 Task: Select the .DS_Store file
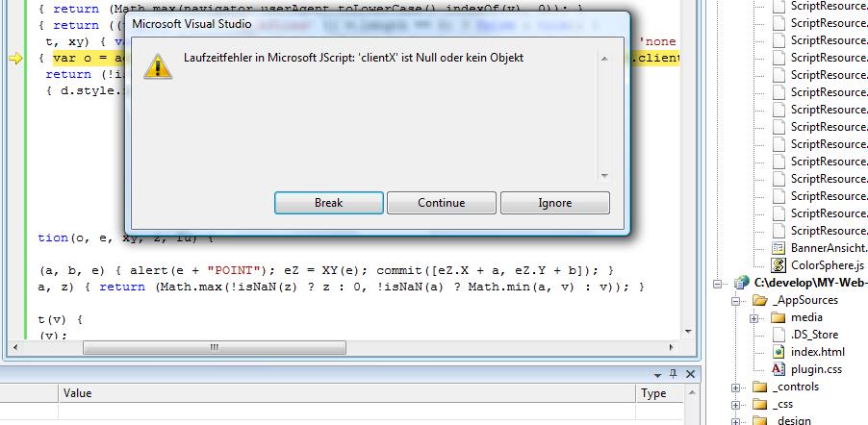point(814,335)
